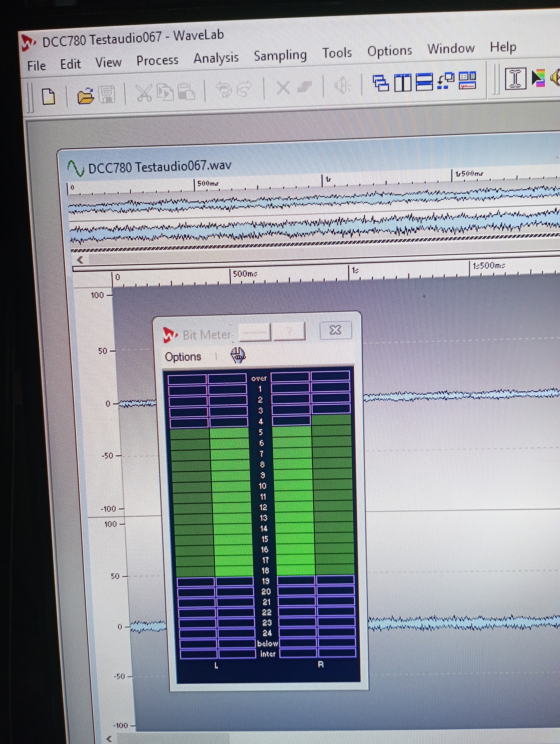The height and width of the screenshot is (744, 560).
Task: Click the File menu
Action: (x=36, y=66)
